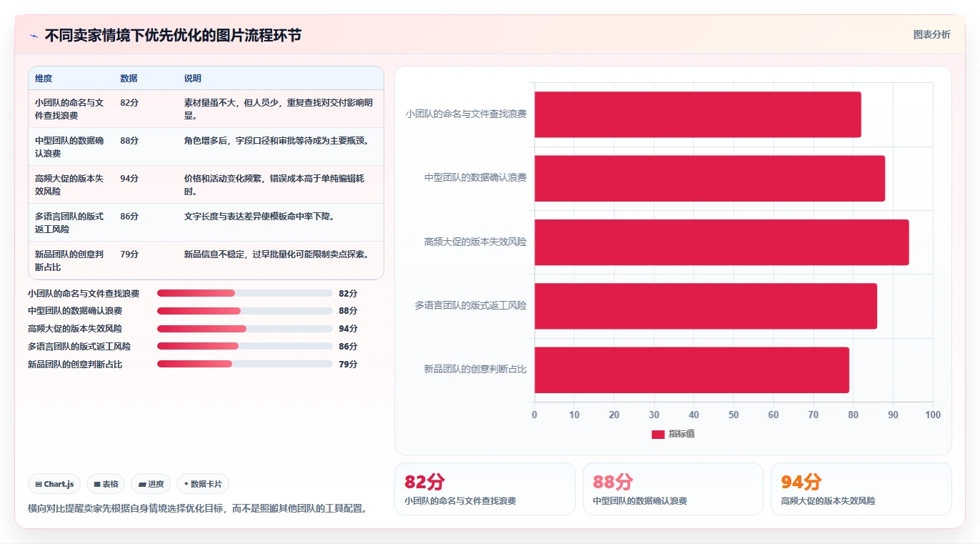Click the 多语言团队的版式返工风险 progress bar
This screenshot has width=980, height=544.
coord(245,346)
